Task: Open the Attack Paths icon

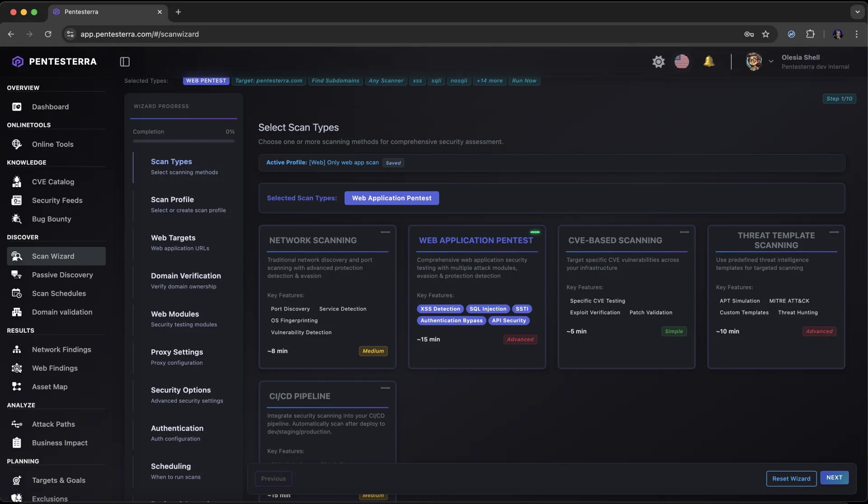Action: [17, 424]
